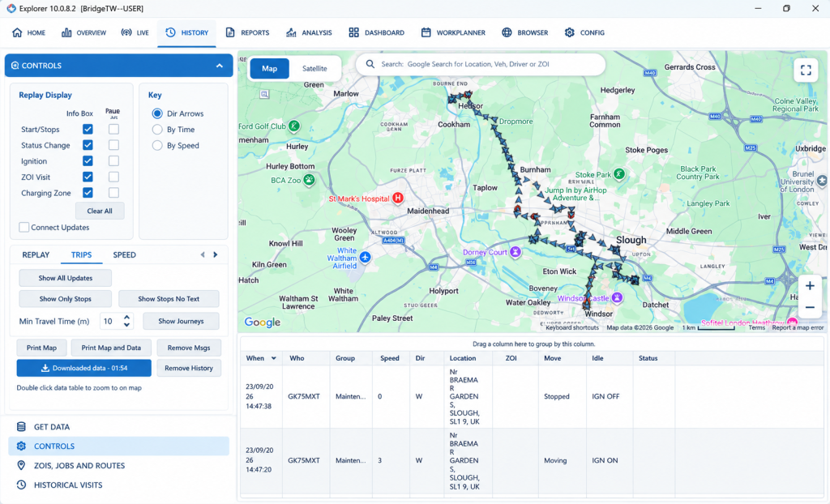Click the fullscreen map icon
This screenshot has height=504, width=830.
click(x=806, y=70)
